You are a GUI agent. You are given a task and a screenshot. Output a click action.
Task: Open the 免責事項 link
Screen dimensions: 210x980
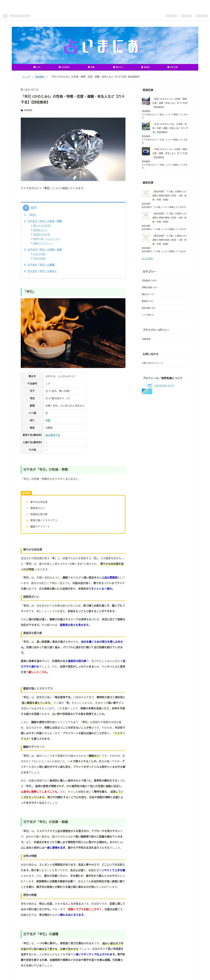tap(146, 339)
